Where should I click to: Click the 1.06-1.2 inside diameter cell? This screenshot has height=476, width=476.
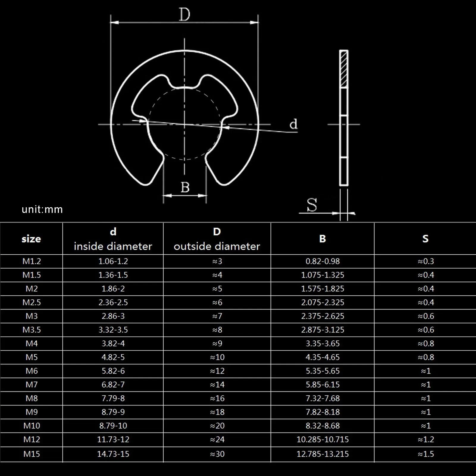[113, 261]
